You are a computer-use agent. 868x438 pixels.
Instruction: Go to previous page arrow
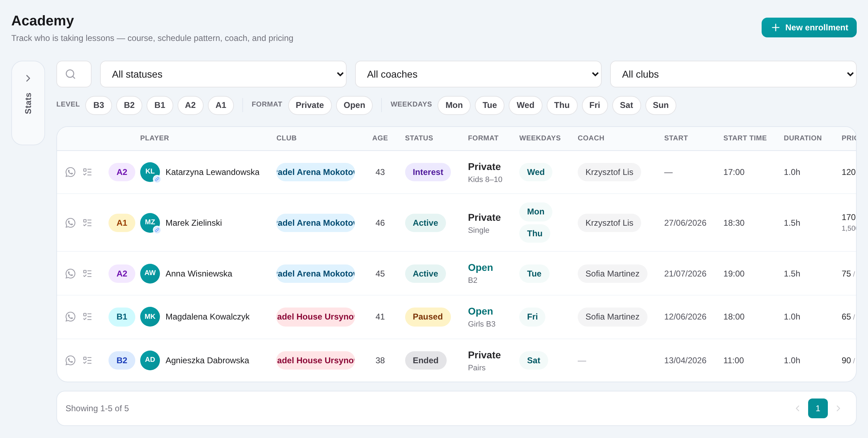(x=798, y=408)
